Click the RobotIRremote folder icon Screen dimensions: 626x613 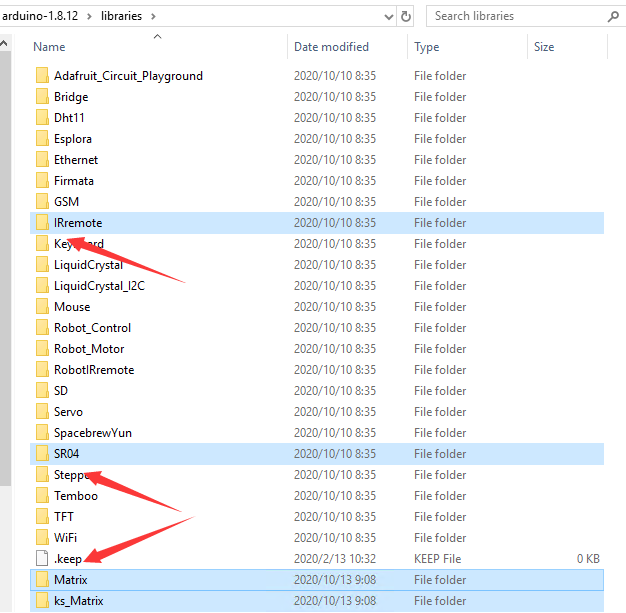(x=42, y=369)
